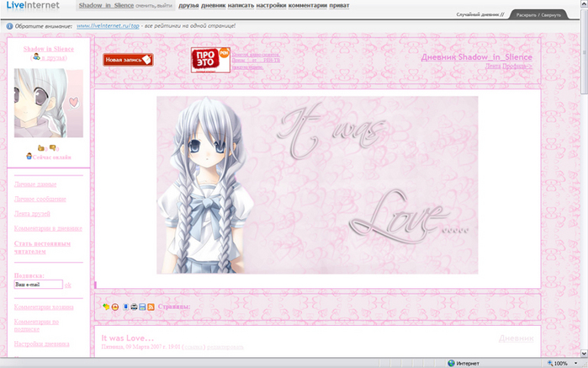Open 'Дневник Shadow_in_Slience' title link
This screenshot has width=588, height=368.
pos(477,57)
